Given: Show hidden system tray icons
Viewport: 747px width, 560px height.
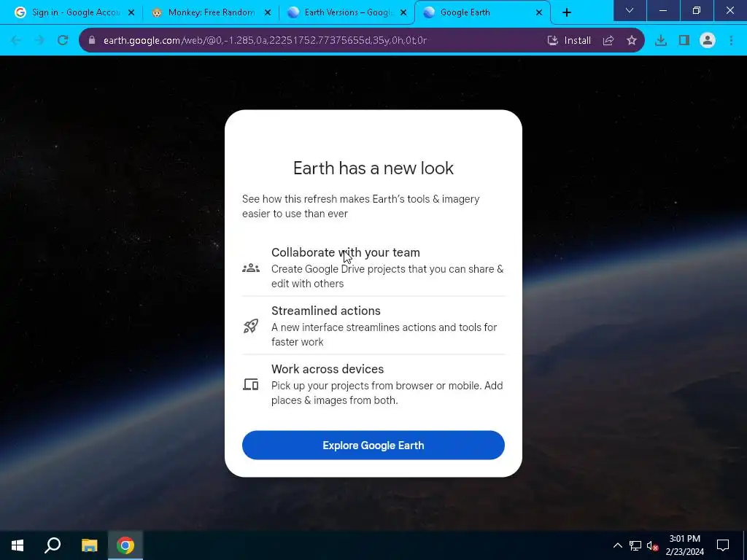Looking at the screenshot, I should tap(617, 545).
